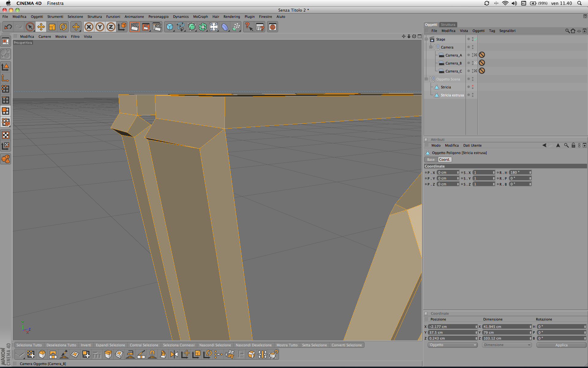
Task: Select the Rotate tool
Action: point(63,27)
